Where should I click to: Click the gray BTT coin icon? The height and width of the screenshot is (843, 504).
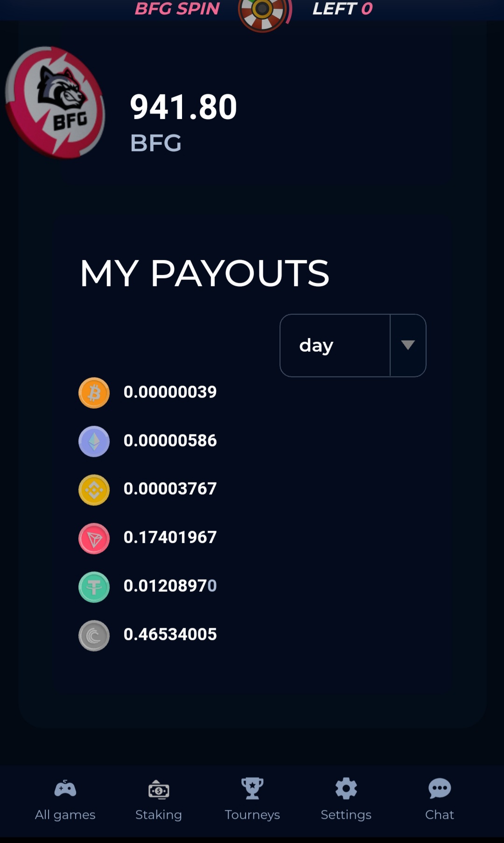click(x=94, y=636)
